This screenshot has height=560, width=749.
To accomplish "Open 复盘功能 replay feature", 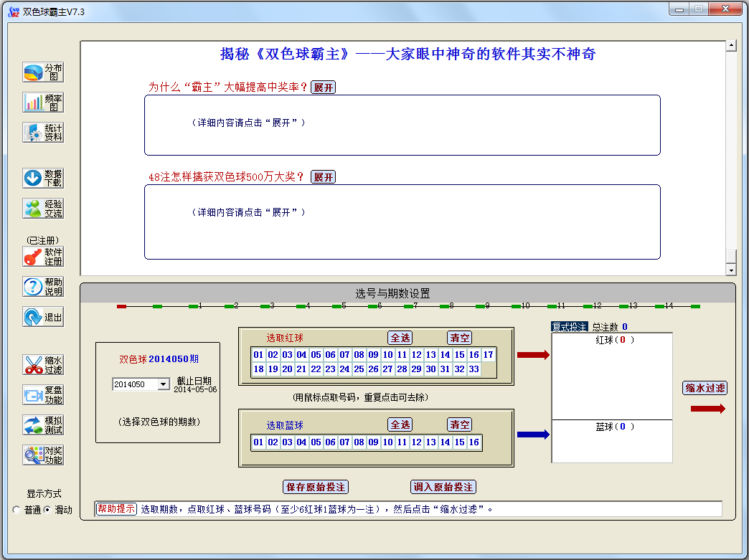I will (43, 395).
